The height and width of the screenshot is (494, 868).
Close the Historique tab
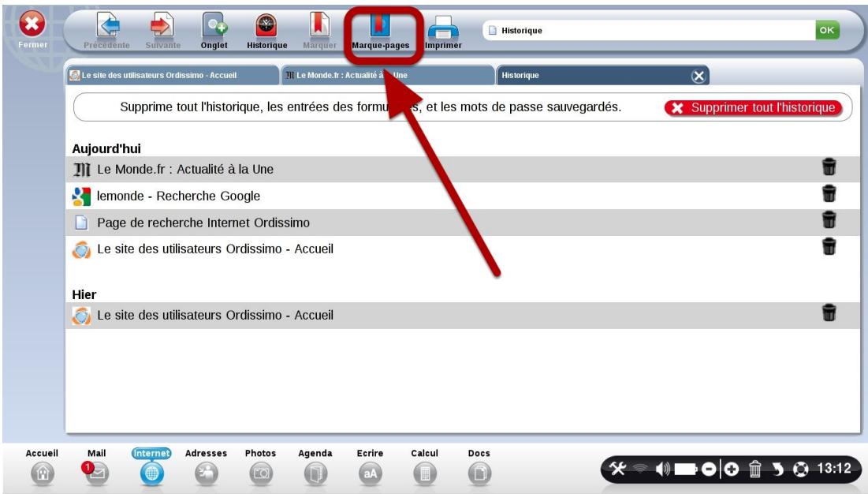point(698,76)
